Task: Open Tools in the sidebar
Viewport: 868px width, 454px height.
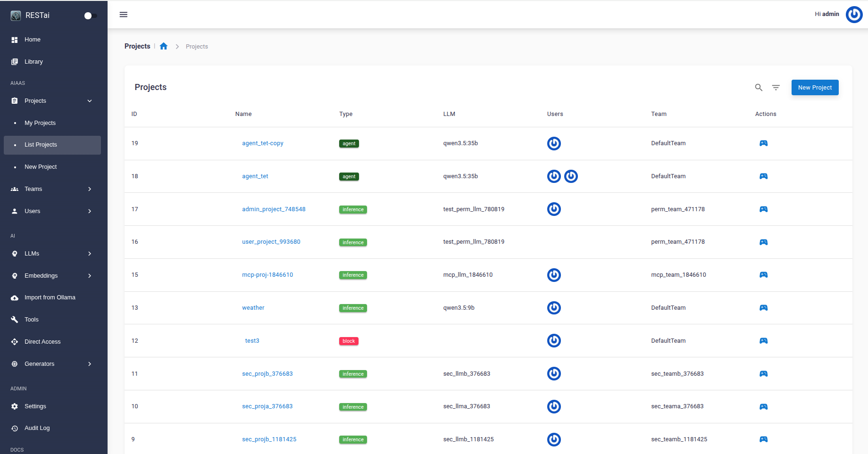Action: (52, 320)
